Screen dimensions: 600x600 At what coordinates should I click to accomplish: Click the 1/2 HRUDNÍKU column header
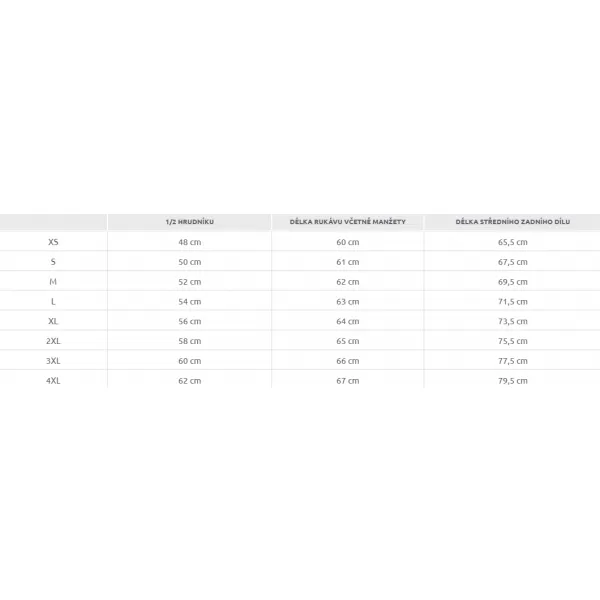(x=189, y=222)
